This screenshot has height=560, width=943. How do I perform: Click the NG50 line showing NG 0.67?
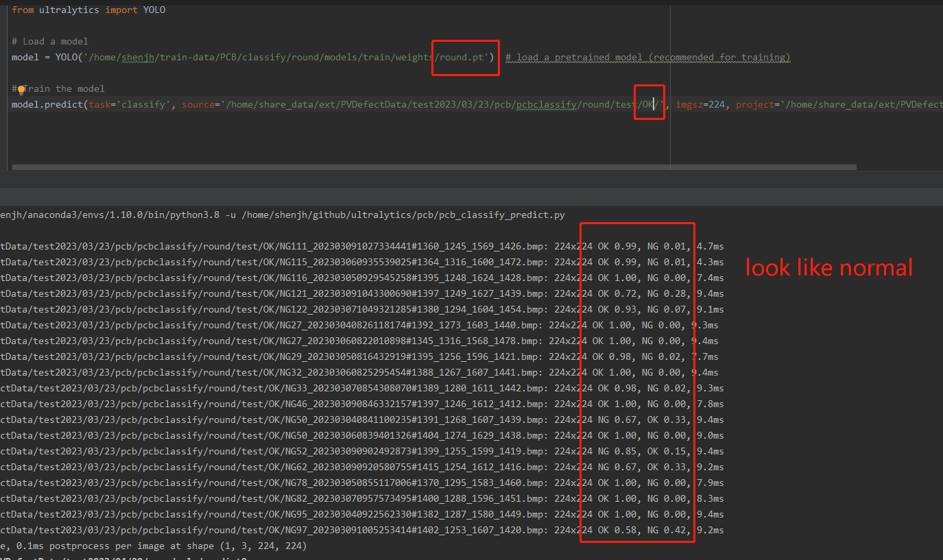pos(274,419)
